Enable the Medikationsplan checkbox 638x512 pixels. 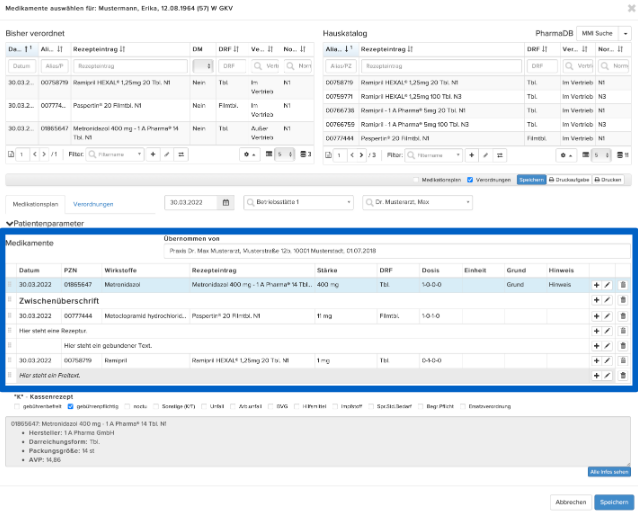416,180
